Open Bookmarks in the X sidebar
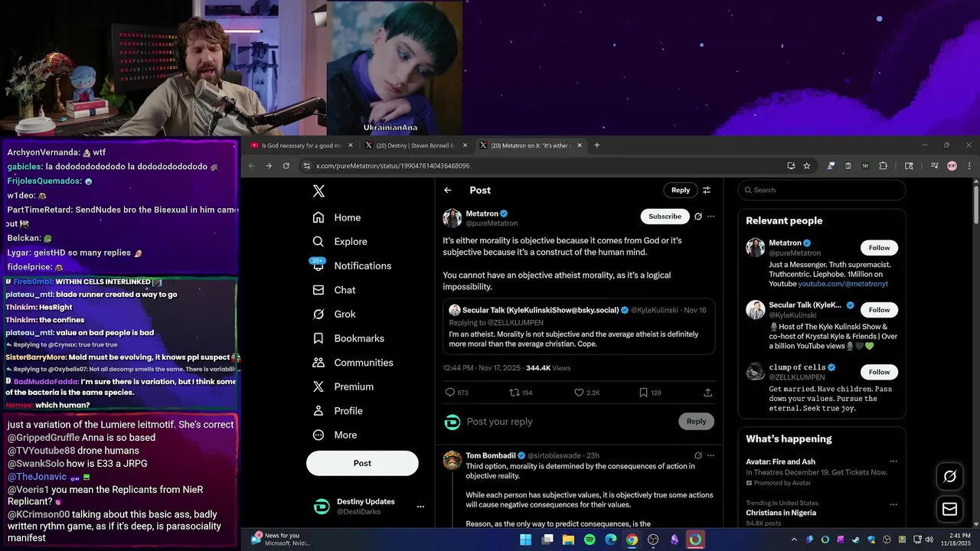The image size is (980, 551). tap(348, 338)
